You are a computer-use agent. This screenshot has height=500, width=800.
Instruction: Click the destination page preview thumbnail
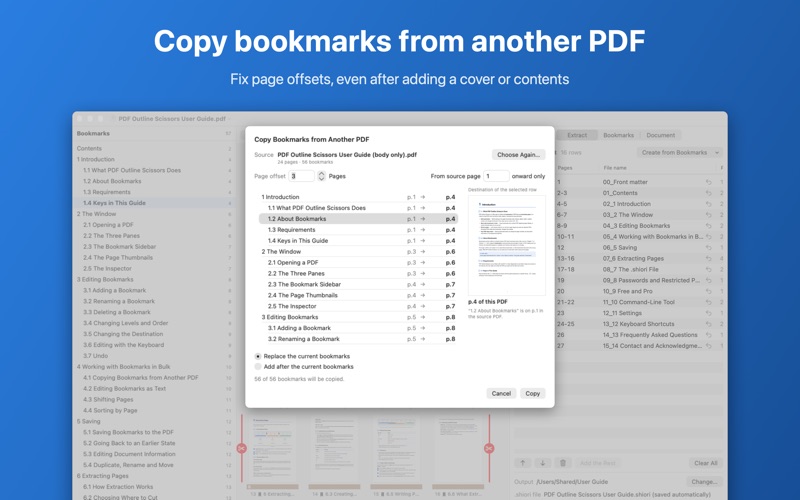point(507,245)
